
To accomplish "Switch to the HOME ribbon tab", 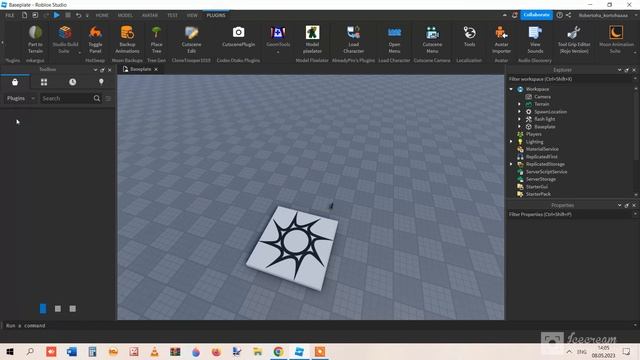I will coord(102,15).
